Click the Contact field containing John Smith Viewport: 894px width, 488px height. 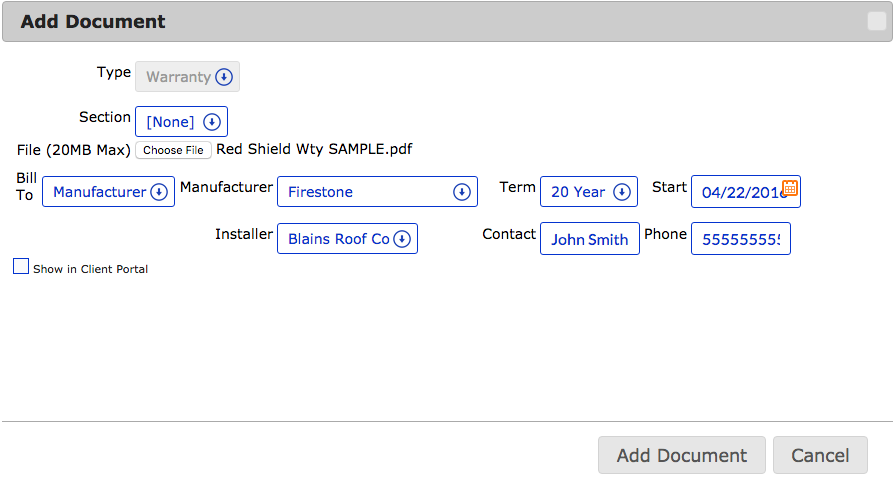[589, 239]
